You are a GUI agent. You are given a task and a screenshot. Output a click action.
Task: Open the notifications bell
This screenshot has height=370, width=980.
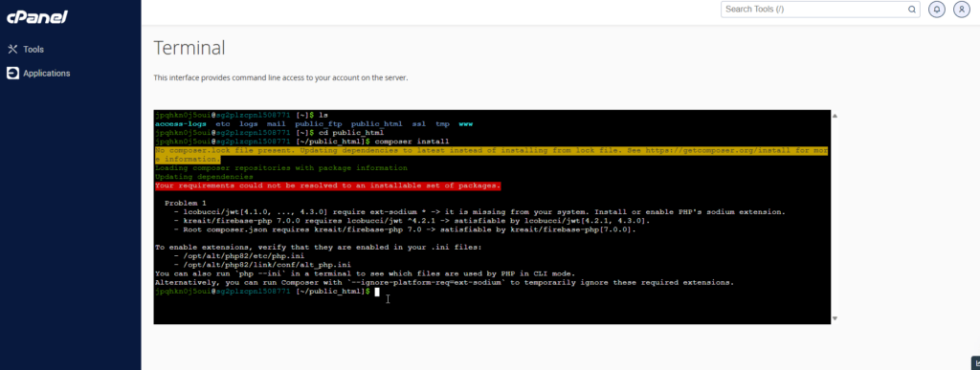936,10
